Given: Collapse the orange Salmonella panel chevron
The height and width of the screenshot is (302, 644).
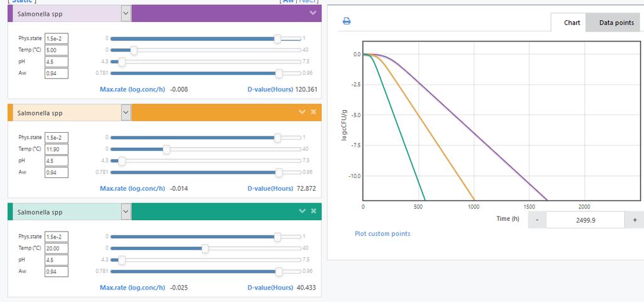Looking at the screenshot, I should point(303,112).
